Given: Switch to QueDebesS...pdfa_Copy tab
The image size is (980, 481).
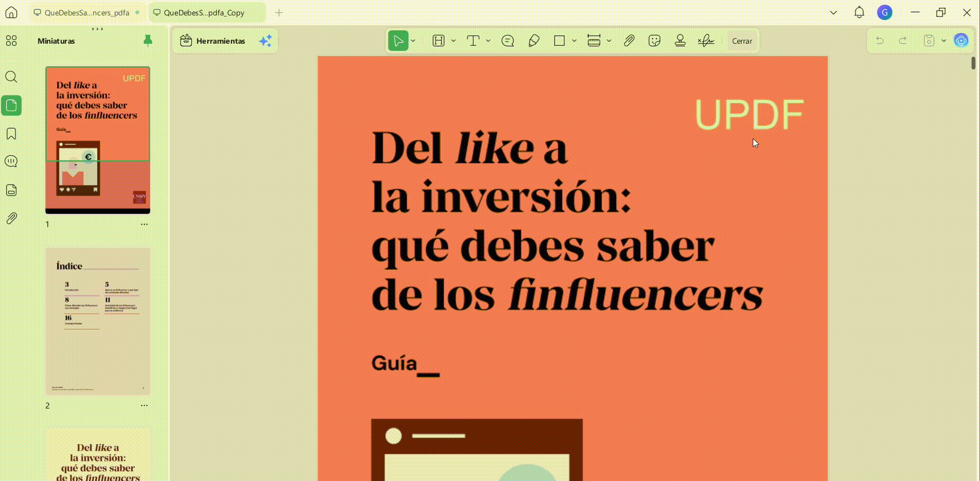Looking at the screenshot, I should (207, 12).
